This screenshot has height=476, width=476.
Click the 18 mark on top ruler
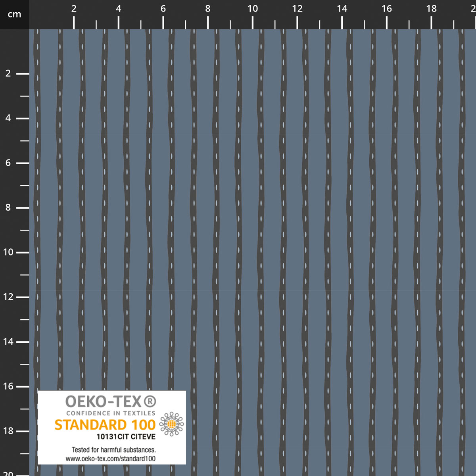click(x=432, y=9)
